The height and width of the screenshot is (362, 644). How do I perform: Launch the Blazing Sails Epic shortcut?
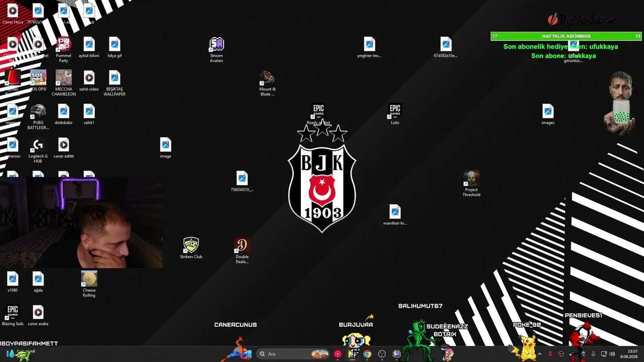[13, 316]
